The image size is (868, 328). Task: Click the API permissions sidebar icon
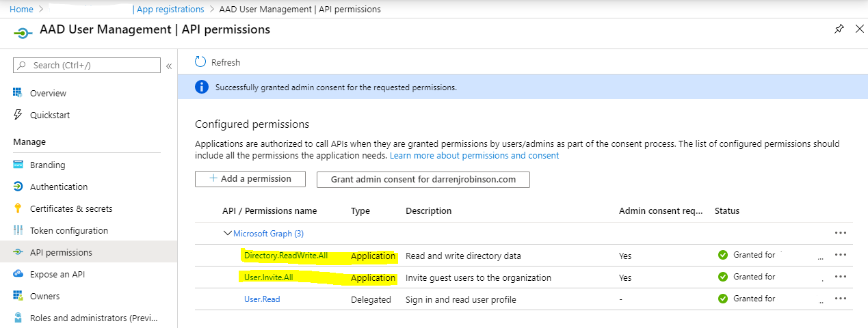pyautogui.click(x=18, y=252)
